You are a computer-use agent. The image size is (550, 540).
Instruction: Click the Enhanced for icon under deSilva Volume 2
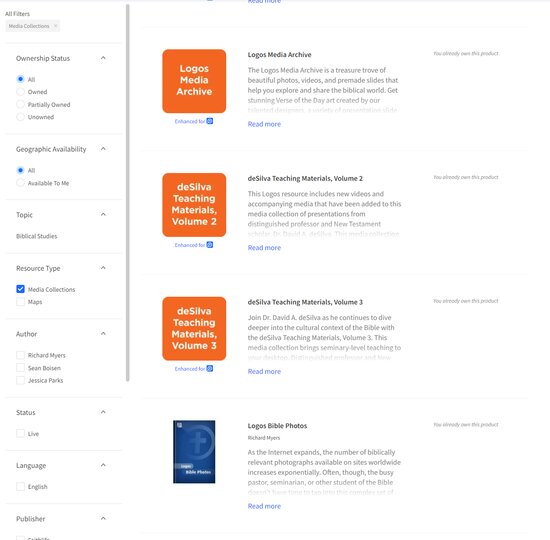210,245
